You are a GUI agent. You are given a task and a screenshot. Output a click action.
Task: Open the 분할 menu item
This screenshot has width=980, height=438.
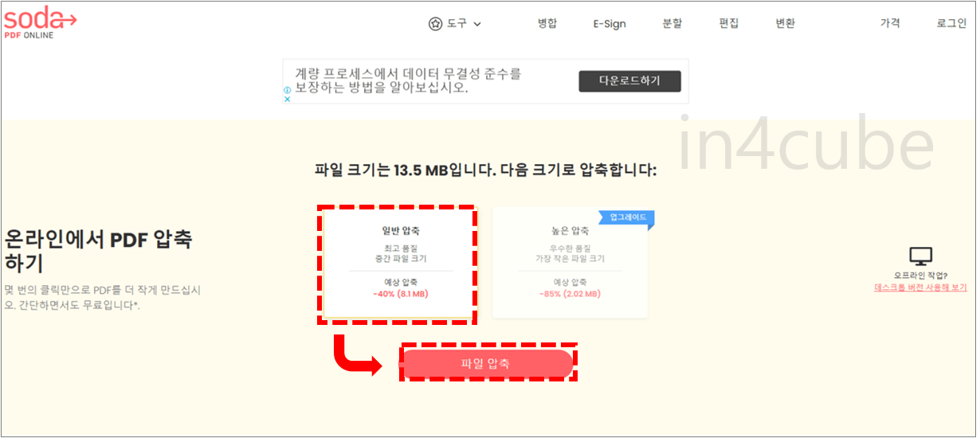672,23
